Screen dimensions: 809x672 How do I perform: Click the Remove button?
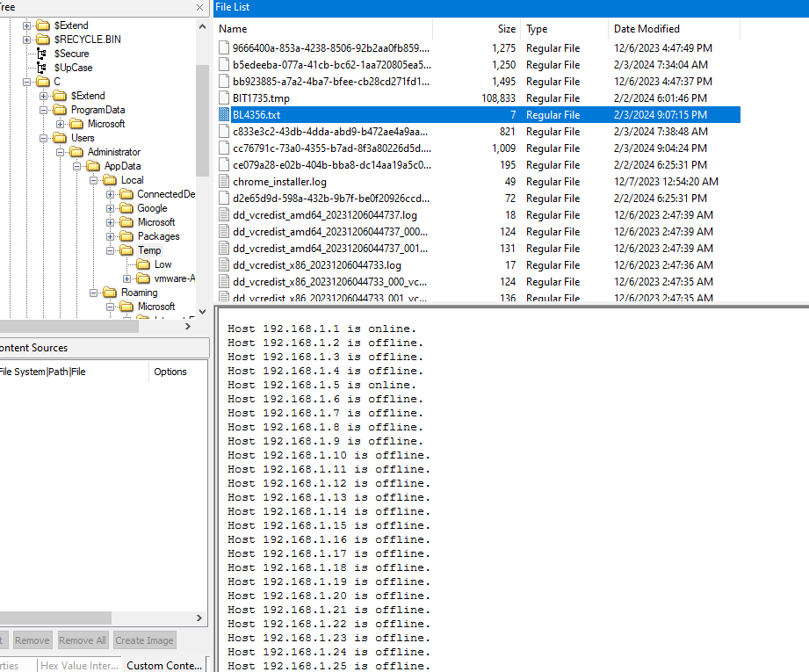point(32,640)
